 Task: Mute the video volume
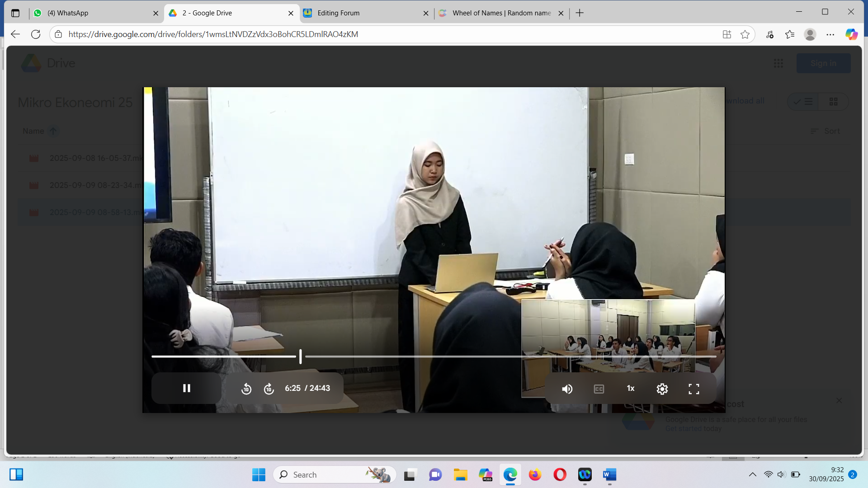tap(567, 389)
